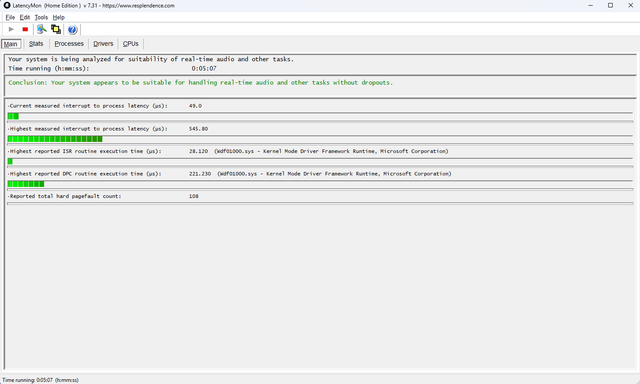Click the green conclusion message text
Screen dimensions: 640x384
click(200, 82)
